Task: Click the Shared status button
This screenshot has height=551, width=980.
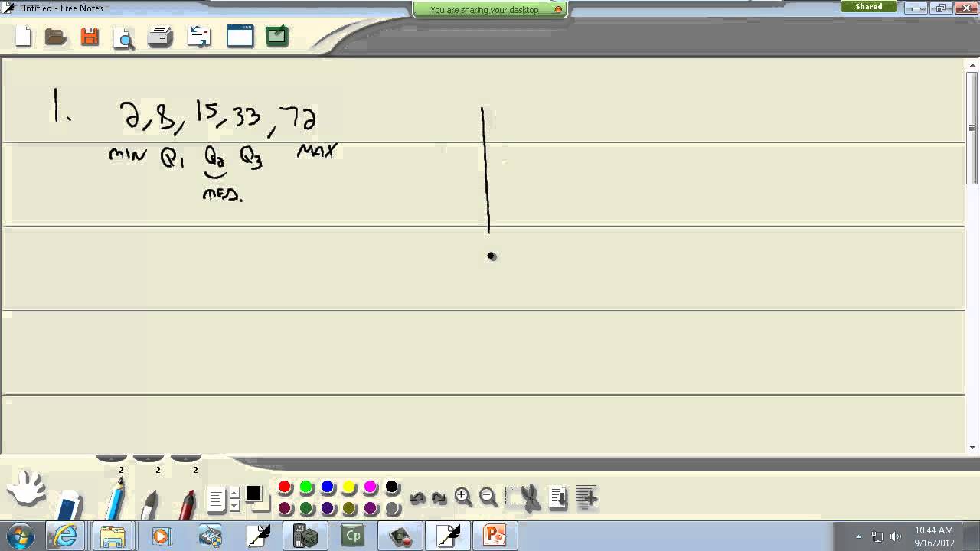Action: 869,7
